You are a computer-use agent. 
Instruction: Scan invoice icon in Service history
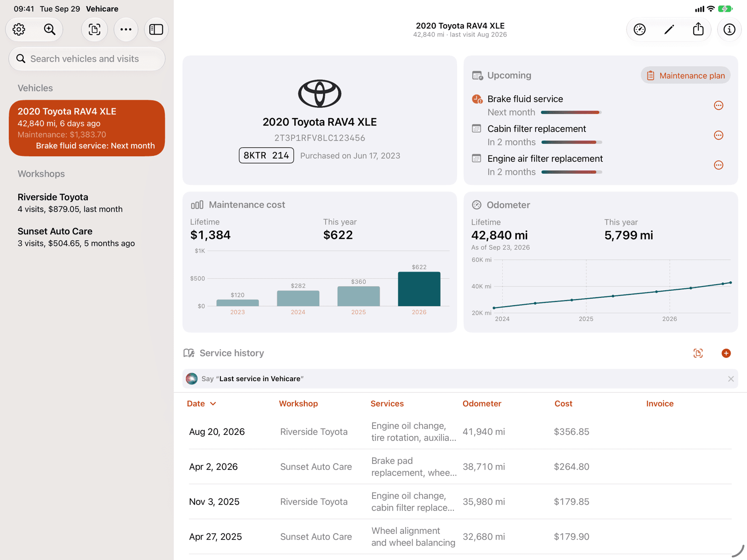[698, 353]
